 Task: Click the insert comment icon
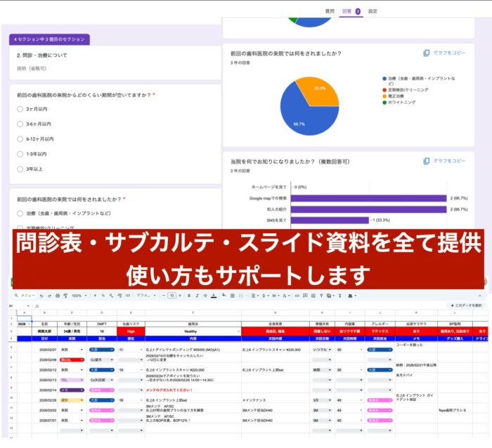coord(305,296)
